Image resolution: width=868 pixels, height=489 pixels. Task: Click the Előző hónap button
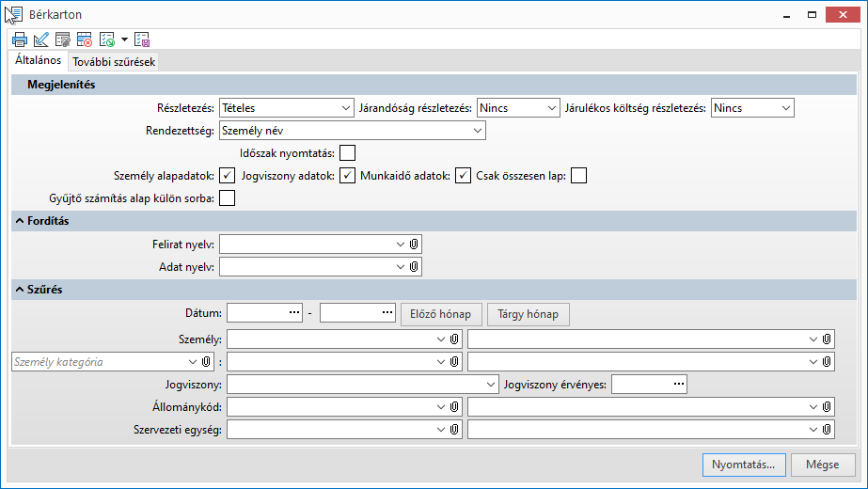click(x=441, y=313)
